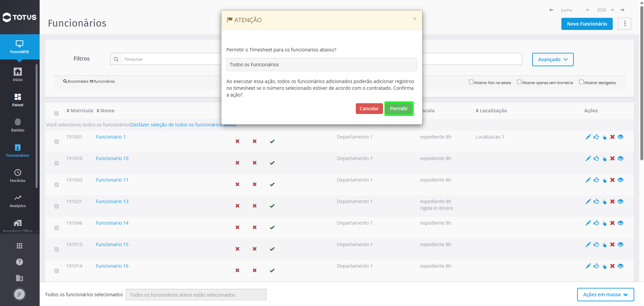Screen dimensions: 644x306
Task: Click the help question mark icon in sidebar
Action: [19, 262]
